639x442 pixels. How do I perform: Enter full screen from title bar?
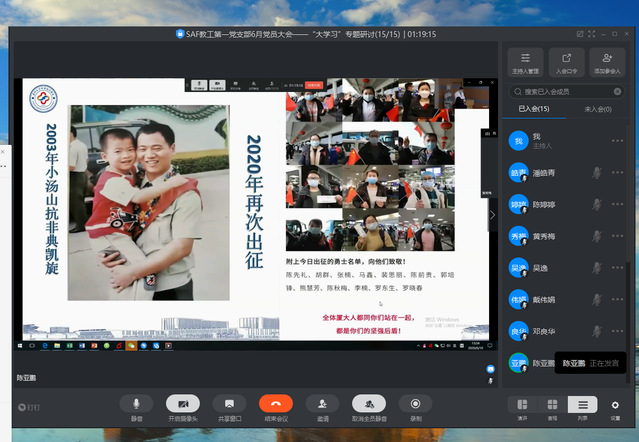591,34
